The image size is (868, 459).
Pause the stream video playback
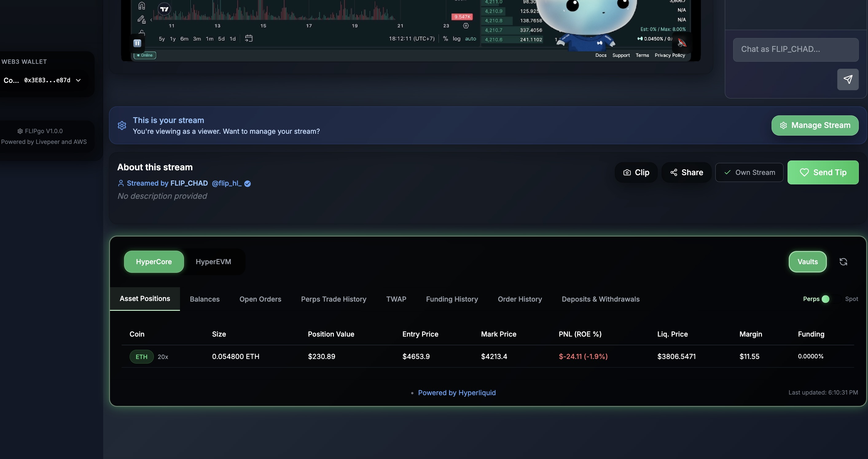(x=137, y=43)
